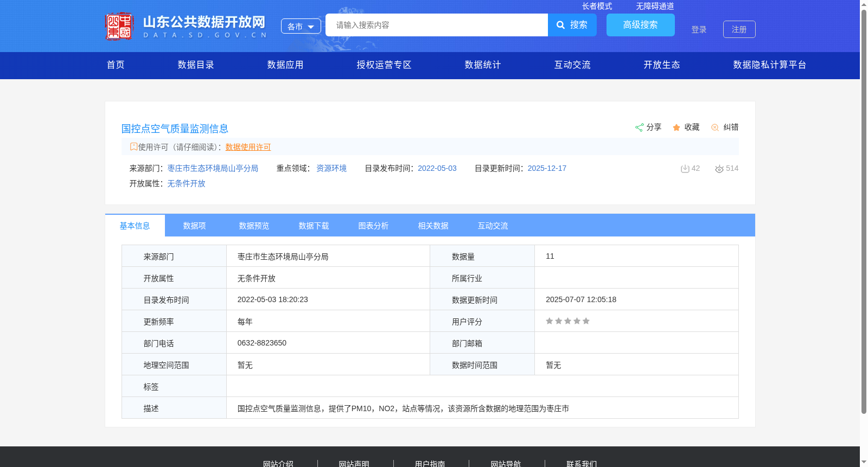Viewport: 868px width, 467px height.
Task: Click the bookmark icon before 使用许可
Action: tap(133, 146)
